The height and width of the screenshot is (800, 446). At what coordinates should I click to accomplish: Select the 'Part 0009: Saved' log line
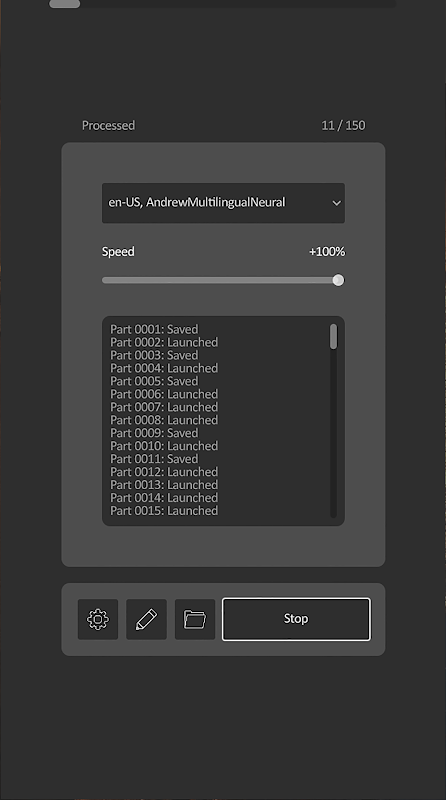154,433
